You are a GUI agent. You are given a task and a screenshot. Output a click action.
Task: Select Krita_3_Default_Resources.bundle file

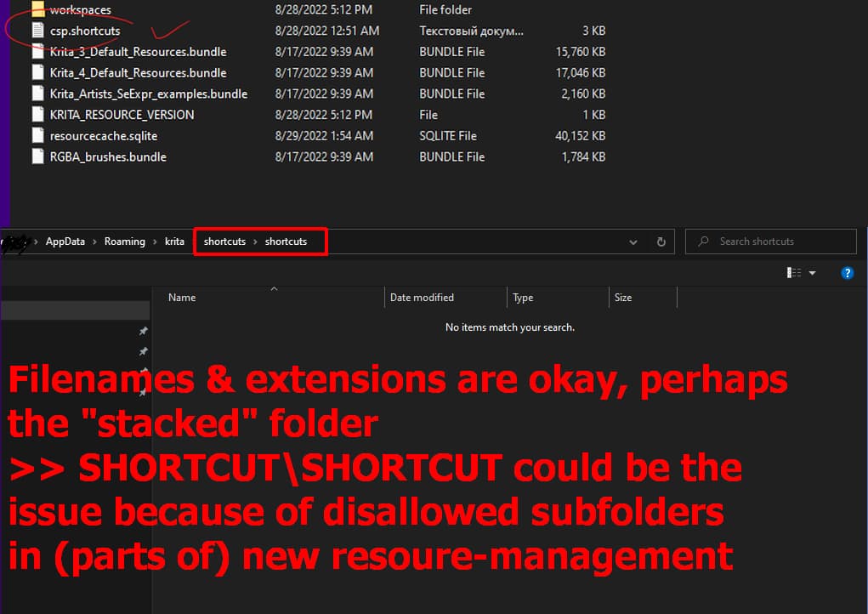pos(138,52)
